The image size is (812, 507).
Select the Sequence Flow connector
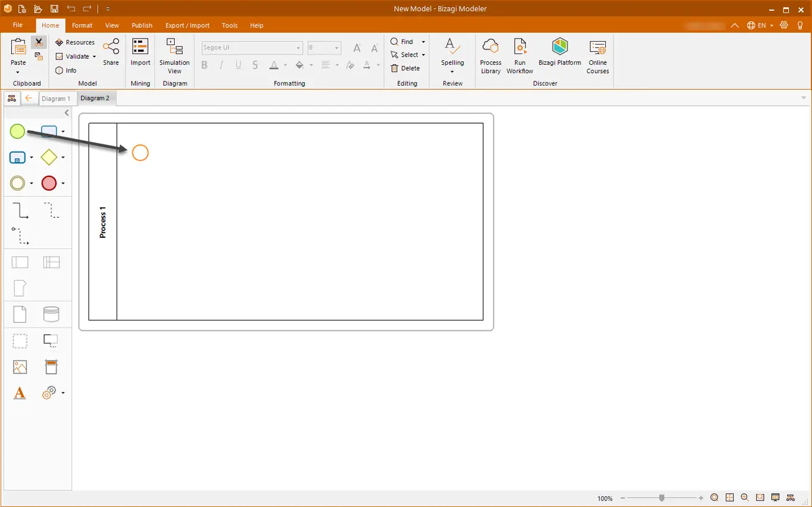coord(20,210)
